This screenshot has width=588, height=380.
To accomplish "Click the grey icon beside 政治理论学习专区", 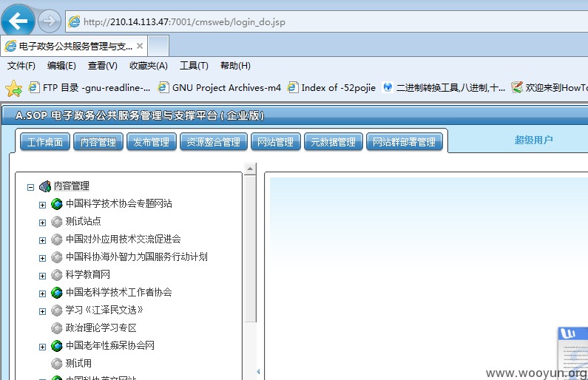I will 57,328.
